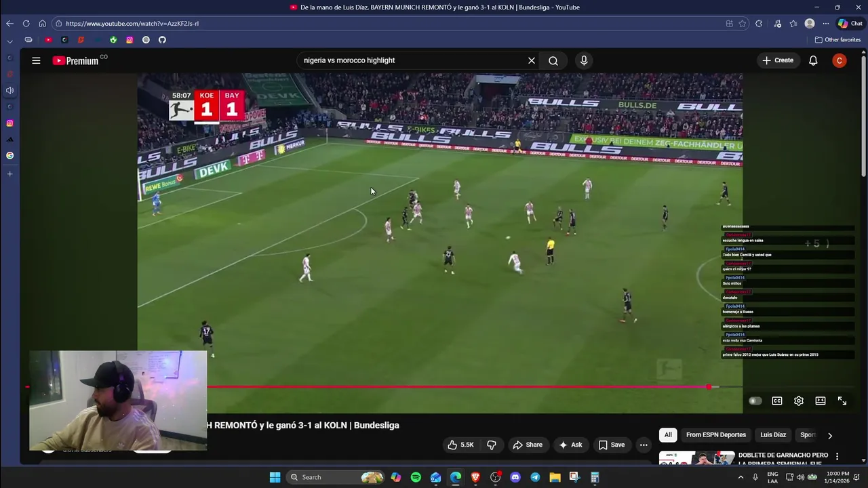Open options for Doblete de Garnacho video

coord(837,456)
